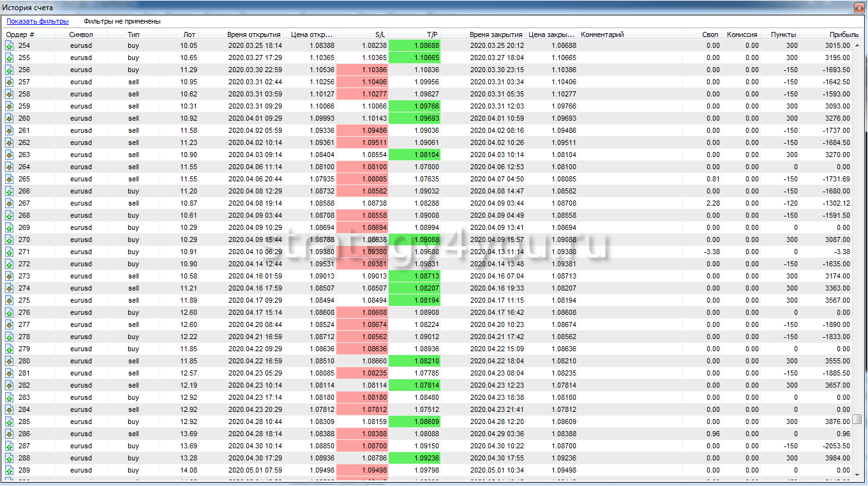868x486 pixels.
Task: Click the 'Комментарий' column header
Action: [x=602, y=34]
